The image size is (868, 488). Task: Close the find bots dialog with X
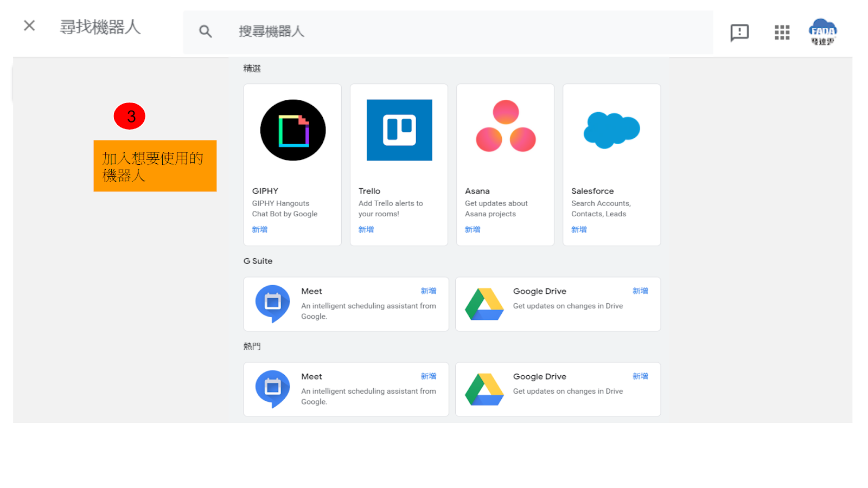click(x=29, y=25)
